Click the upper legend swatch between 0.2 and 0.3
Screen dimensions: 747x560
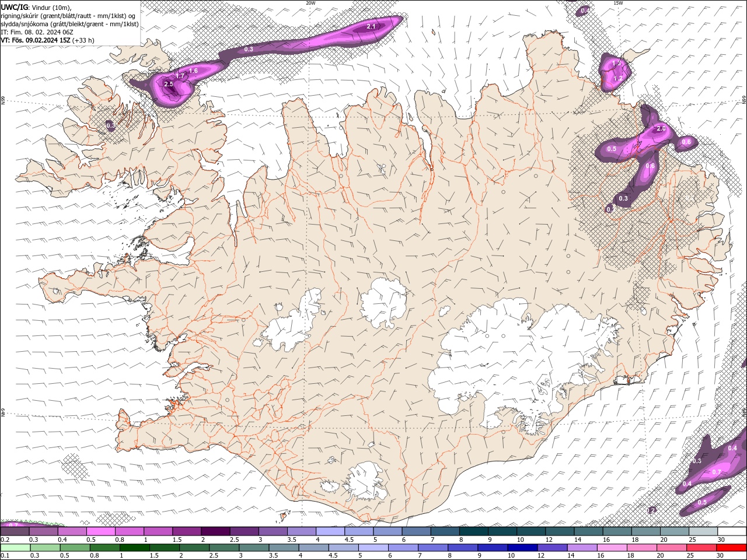(x=15, y=531)
